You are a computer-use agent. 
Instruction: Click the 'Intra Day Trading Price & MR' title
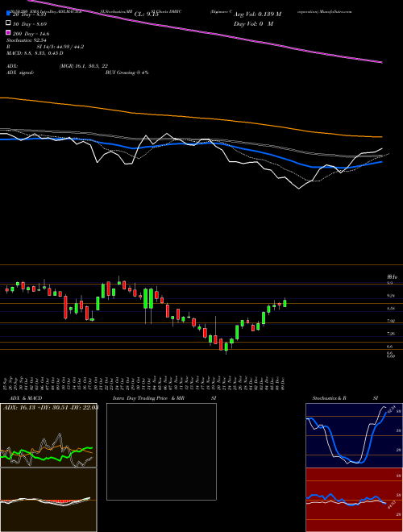[x=148, y=398]
